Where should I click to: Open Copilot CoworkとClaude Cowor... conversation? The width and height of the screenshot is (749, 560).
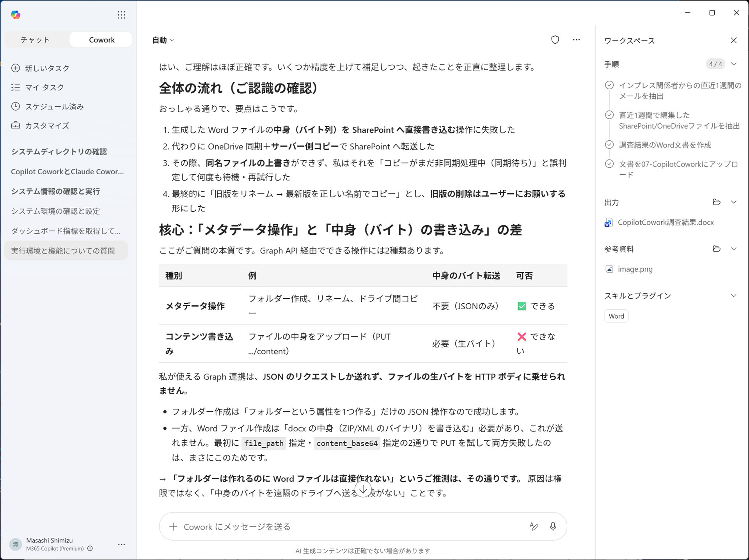(x=67, y=172)
